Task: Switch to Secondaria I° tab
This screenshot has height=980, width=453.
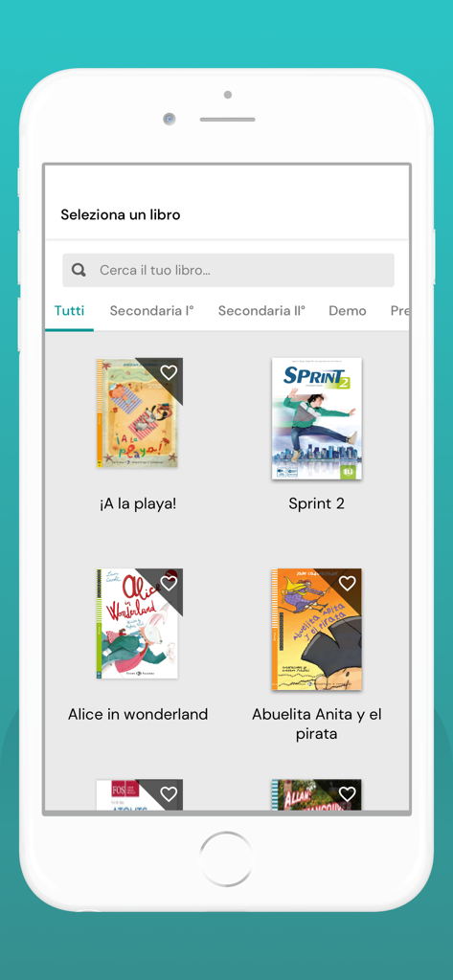Action: [x=152, y=311]
